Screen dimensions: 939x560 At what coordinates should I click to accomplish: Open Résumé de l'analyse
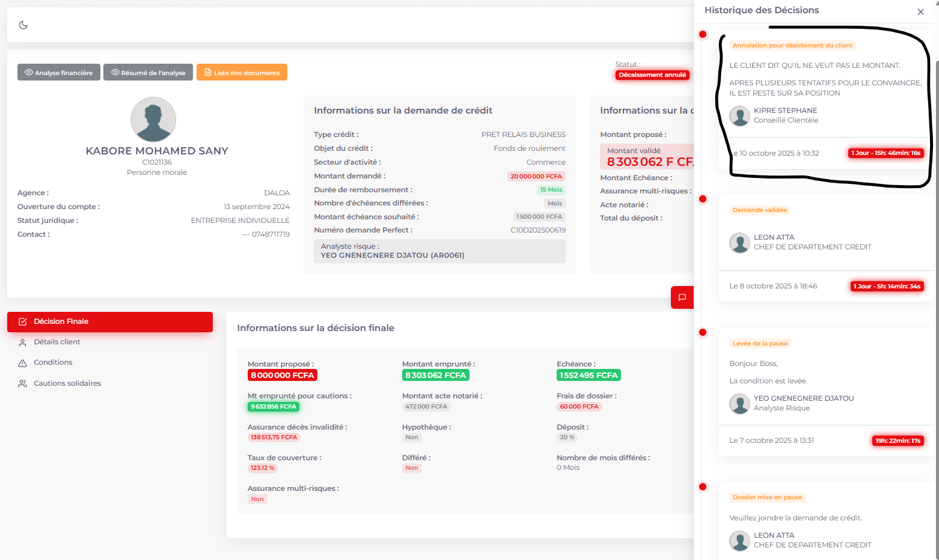point(148,73)
